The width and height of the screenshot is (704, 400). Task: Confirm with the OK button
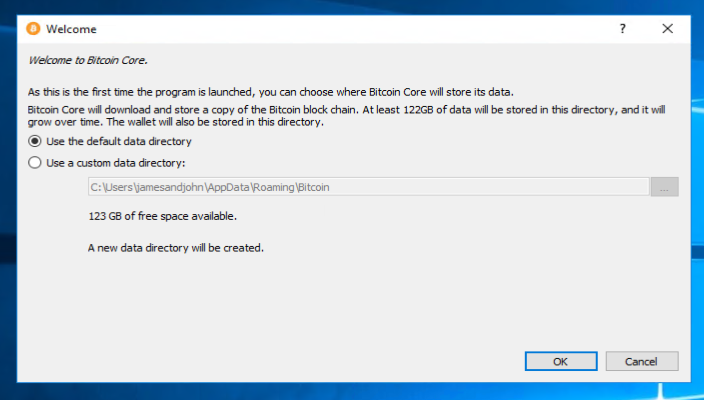pos(561,361)
